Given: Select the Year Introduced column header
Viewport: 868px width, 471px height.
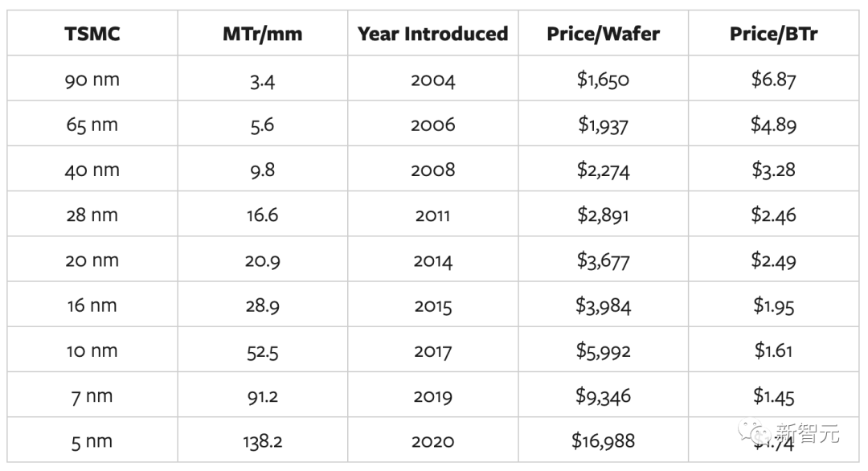Looking at the screenshot, I should tap(432, 35).
